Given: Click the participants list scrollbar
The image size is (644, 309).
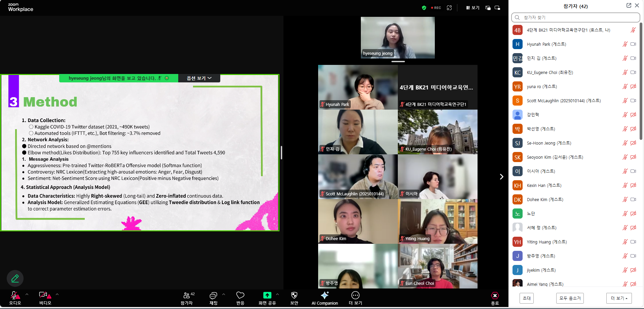Looking at the screenshot, I should (x=641, y=81).
